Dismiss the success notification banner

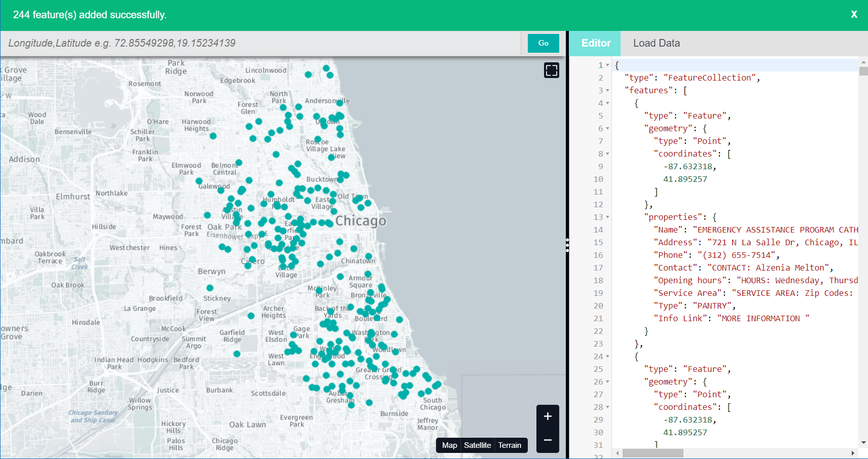click(854, 15)
